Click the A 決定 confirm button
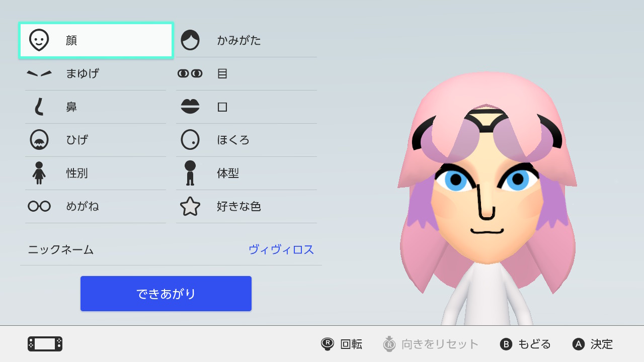 (x=593, y=344)
